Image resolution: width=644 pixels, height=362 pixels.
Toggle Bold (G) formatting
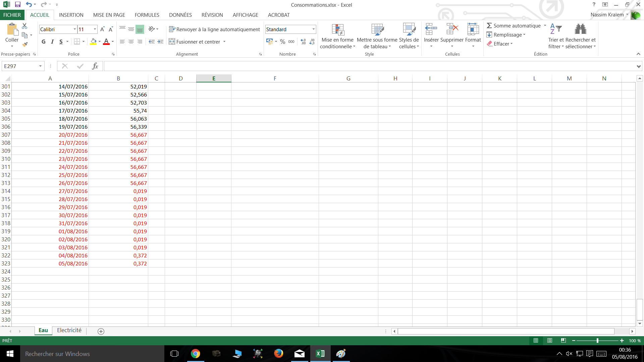[x=44, y=42]
